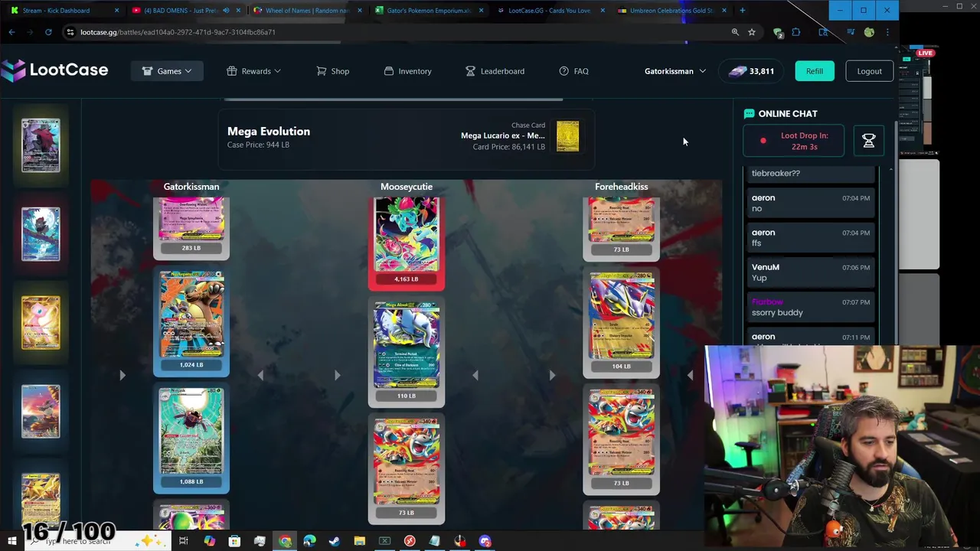This screenshot has width=980, height=551.
Task: Open Microsoft Copilot from taskbar
Action: click(209, 541)
